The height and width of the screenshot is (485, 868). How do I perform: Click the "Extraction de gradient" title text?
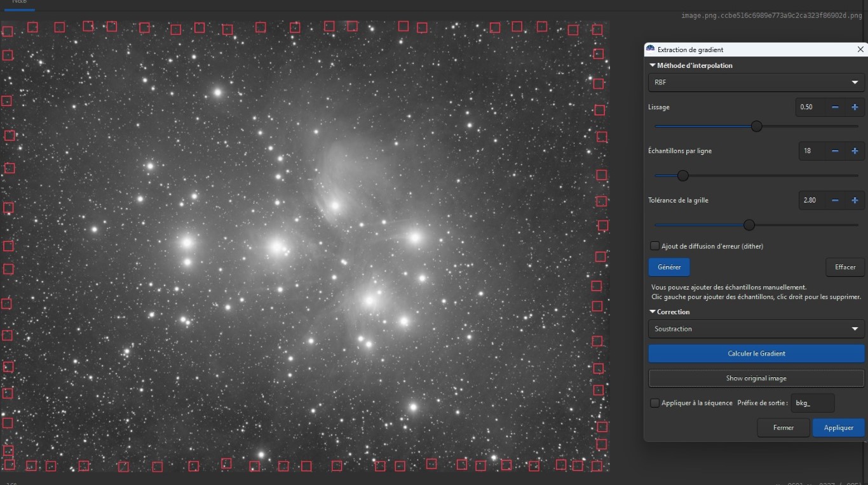click(x=690, y=50)
